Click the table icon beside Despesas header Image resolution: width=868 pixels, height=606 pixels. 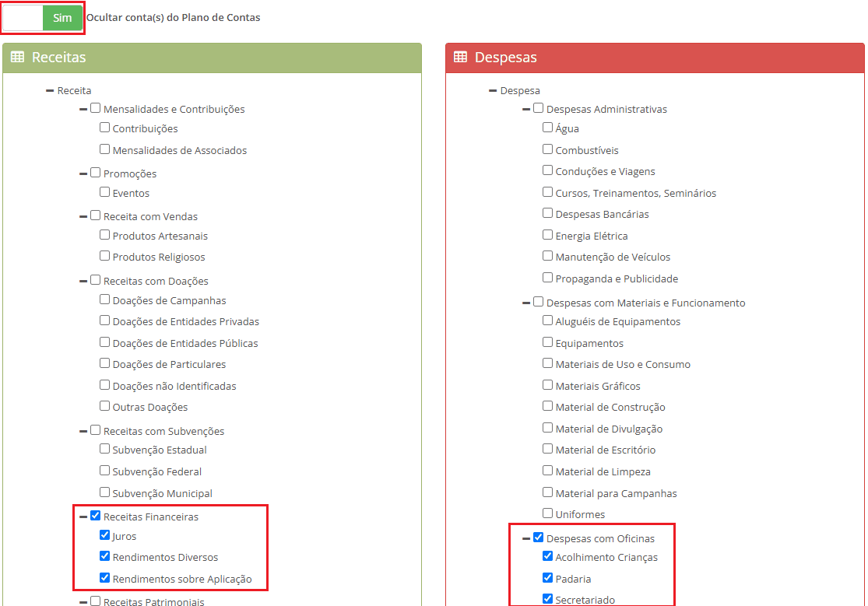coord(461,57)
